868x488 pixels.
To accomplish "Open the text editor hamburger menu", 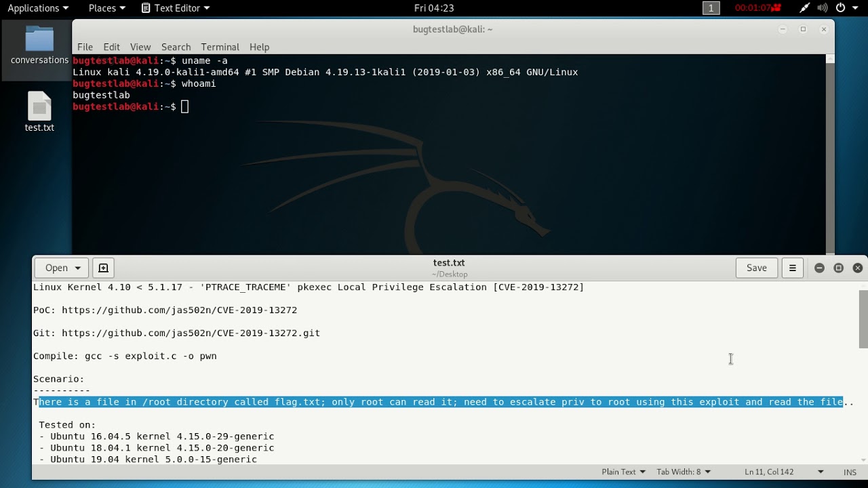I will pos(792,268).
